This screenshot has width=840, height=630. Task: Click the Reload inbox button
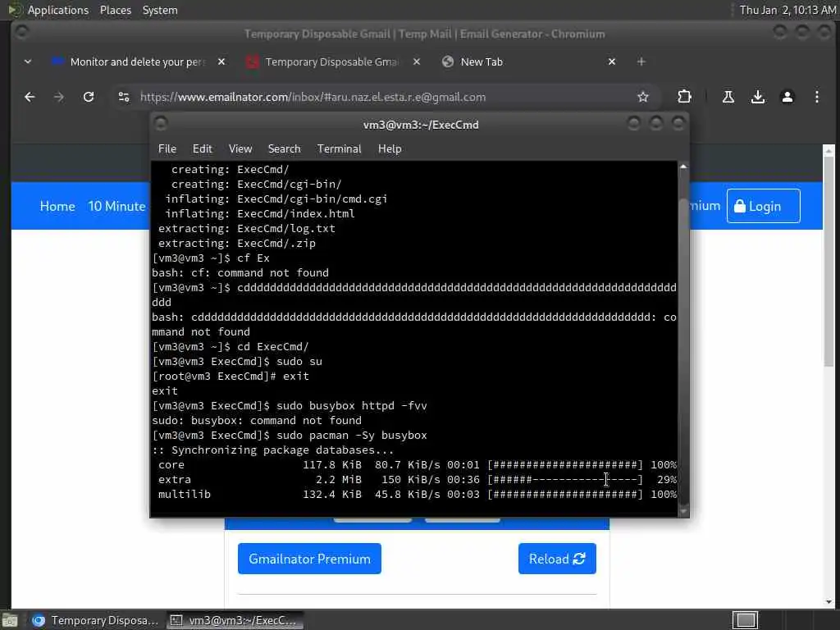[557, 559]
